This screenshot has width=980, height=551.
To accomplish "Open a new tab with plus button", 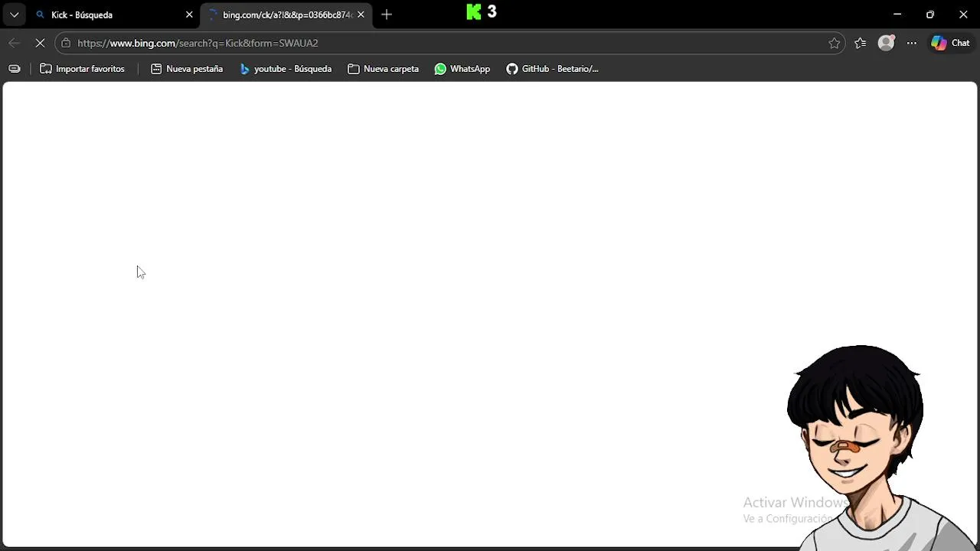I will [387, 15].
